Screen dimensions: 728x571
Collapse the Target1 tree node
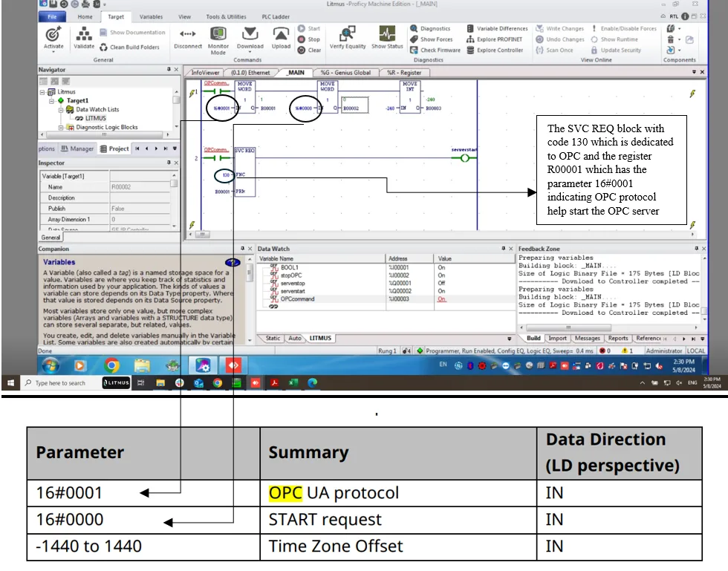(x=51, y=101)
